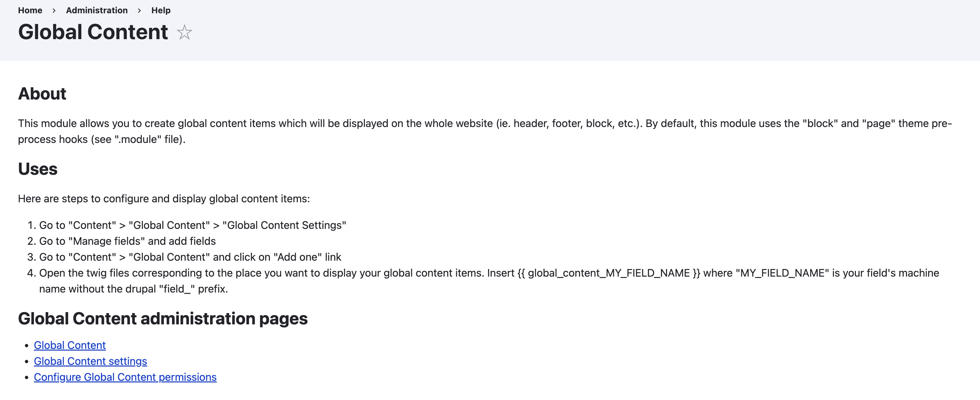The image size is (980, 400).
Task: Click the About heading
Action: point(42,94)
